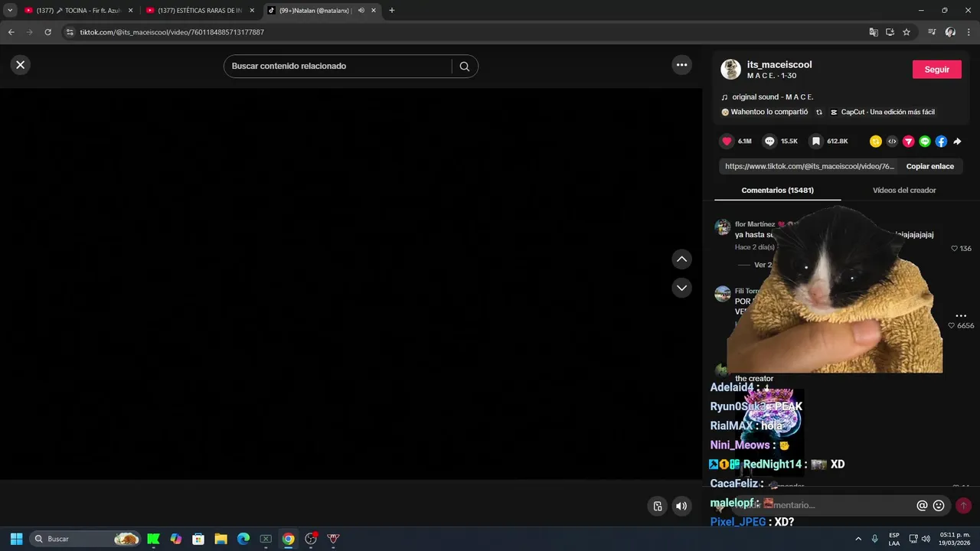Open Chrome's tab search dropdown arrow
This screenshot has height=551, width=980.
[x=10, y=11]
